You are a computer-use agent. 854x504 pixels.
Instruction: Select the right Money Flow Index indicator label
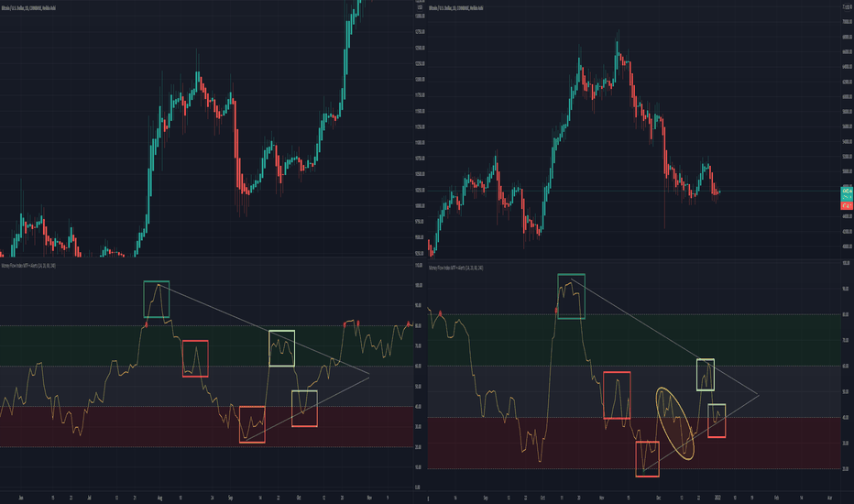[456, 268]
